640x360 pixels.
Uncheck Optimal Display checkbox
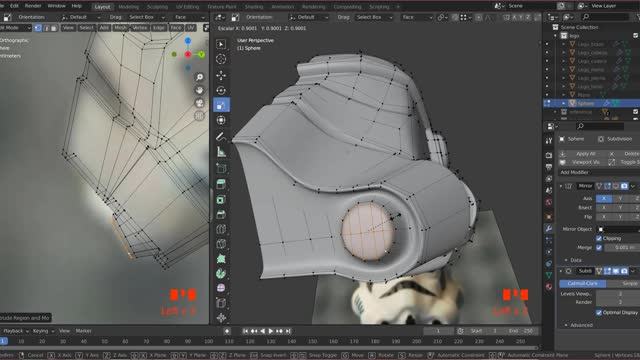[x=599, y=313]
